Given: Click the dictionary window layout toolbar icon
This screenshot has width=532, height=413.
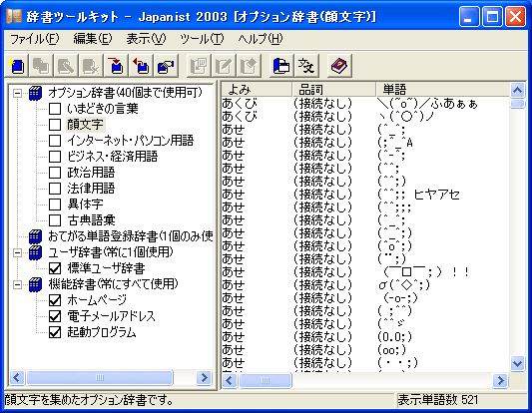Looking at the screenshot, I should [280, 66].
